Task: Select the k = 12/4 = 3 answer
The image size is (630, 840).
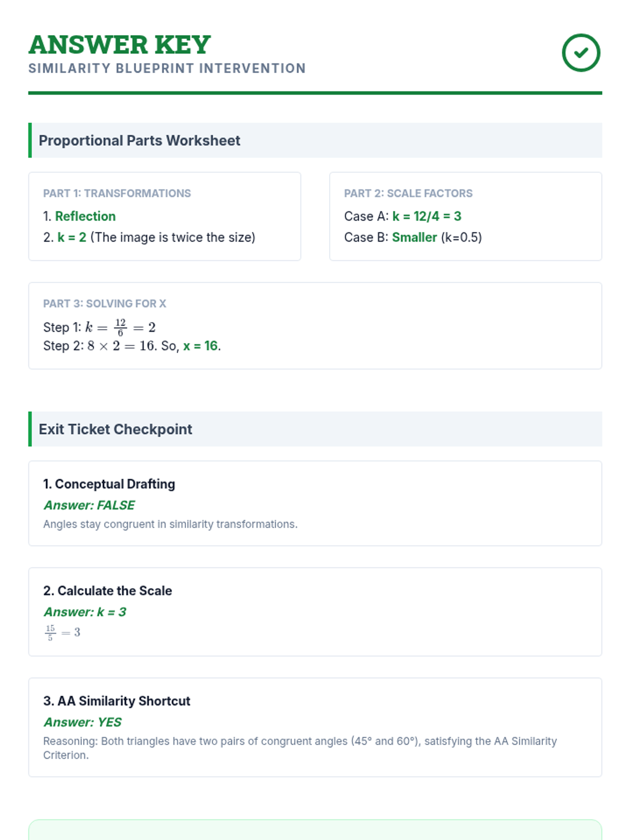Action: point(427,216)
